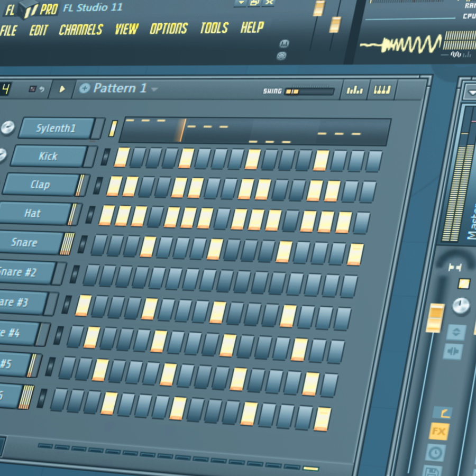Toggle the Kick channel mute LED
This screenshot has width=476, height=476.
(x=105, y=157)
